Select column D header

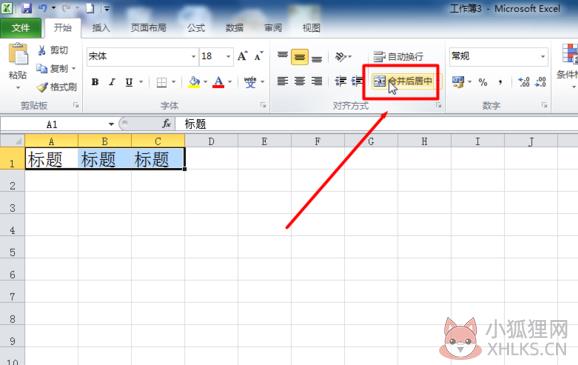pyautogui.click(x=211, y=141)
